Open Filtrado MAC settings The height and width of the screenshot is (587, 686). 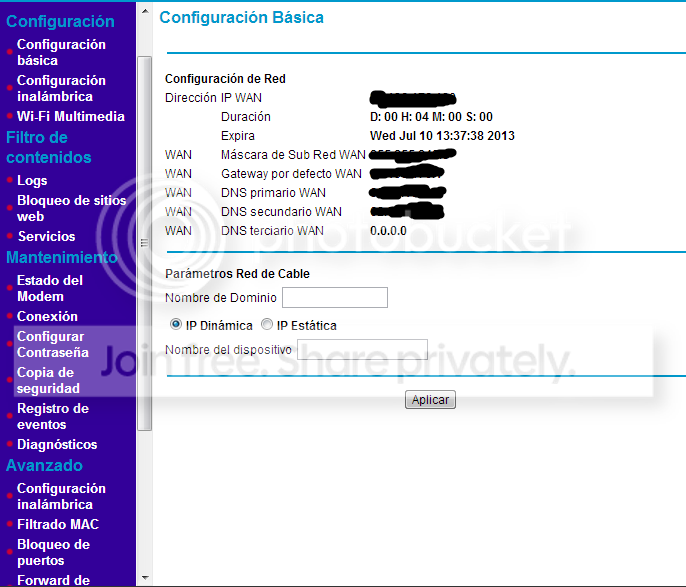tap(58, 525)
